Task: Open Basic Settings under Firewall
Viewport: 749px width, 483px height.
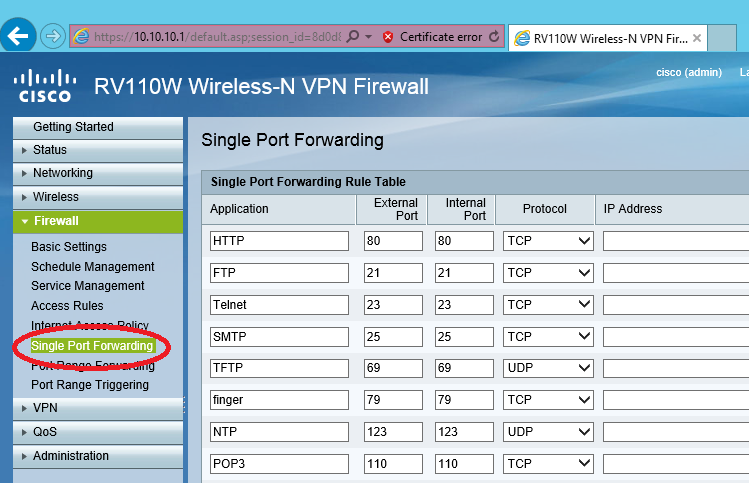Action: click(69, 247)
